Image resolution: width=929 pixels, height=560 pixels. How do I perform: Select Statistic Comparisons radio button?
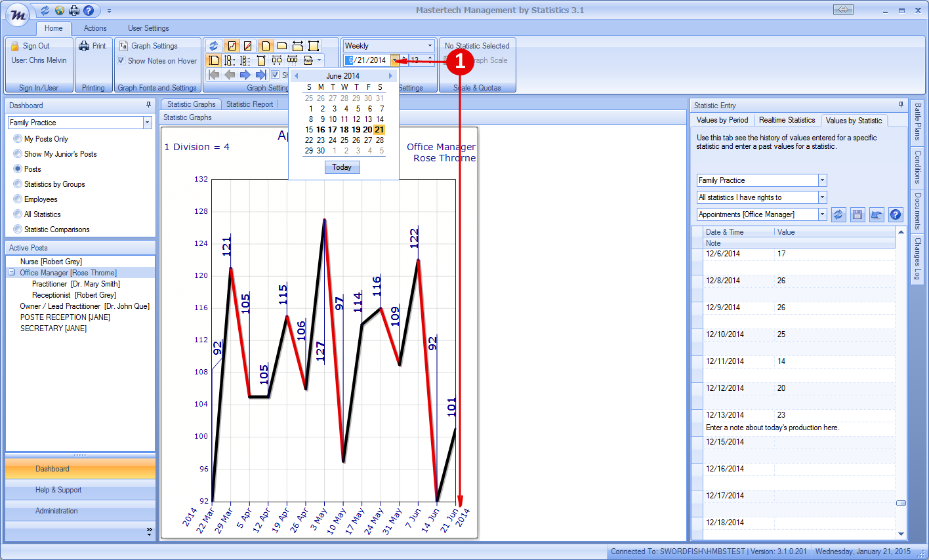[18, 230]
